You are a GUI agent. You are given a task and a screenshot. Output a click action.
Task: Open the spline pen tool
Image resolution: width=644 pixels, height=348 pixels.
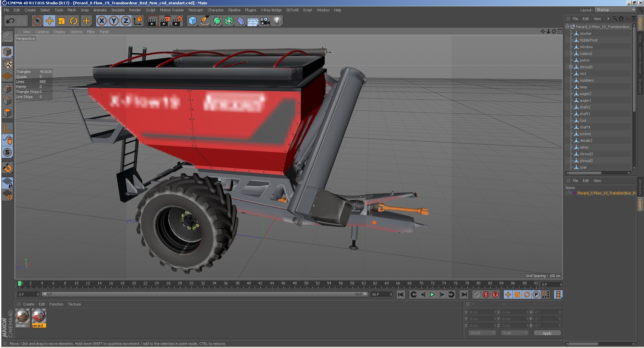[x=205, y=21]
